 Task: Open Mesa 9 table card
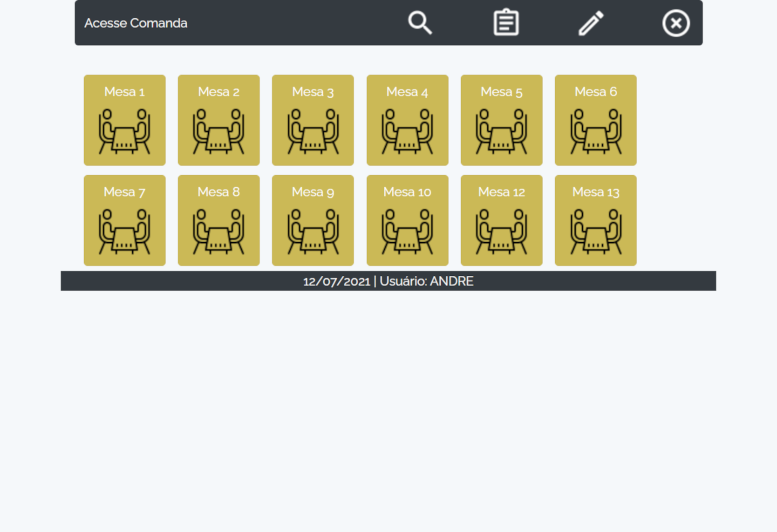tap(313, 220)
